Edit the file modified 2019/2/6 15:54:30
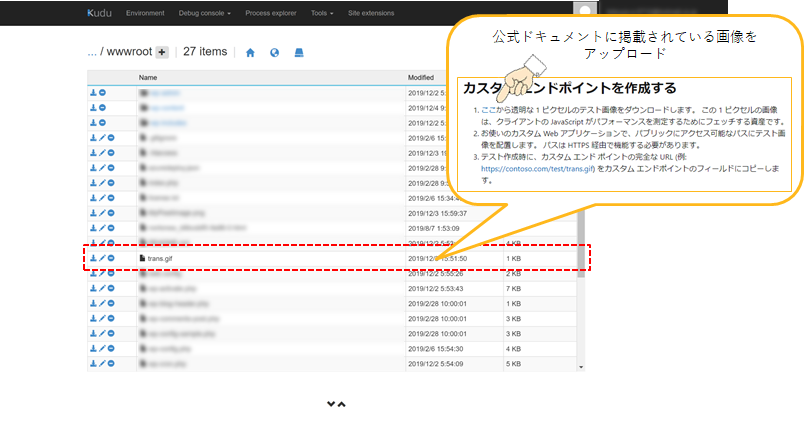 [x=102, y=348]
